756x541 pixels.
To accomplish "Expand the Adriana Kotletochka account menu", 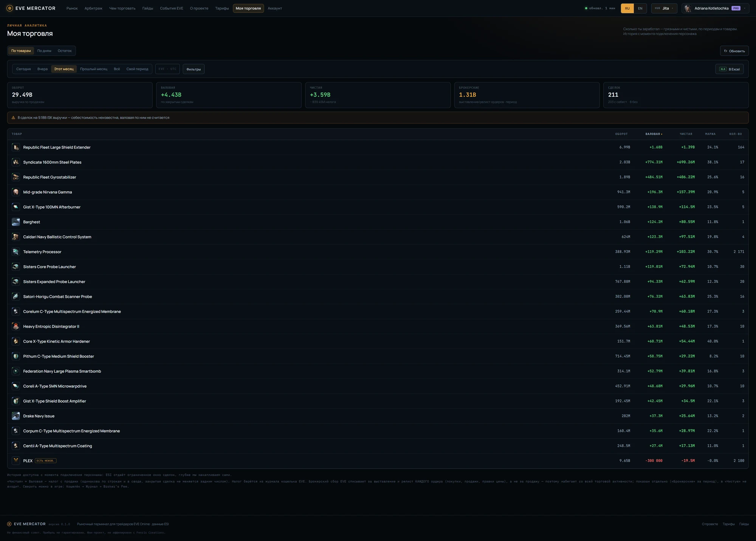I will [x=715, y=8].
